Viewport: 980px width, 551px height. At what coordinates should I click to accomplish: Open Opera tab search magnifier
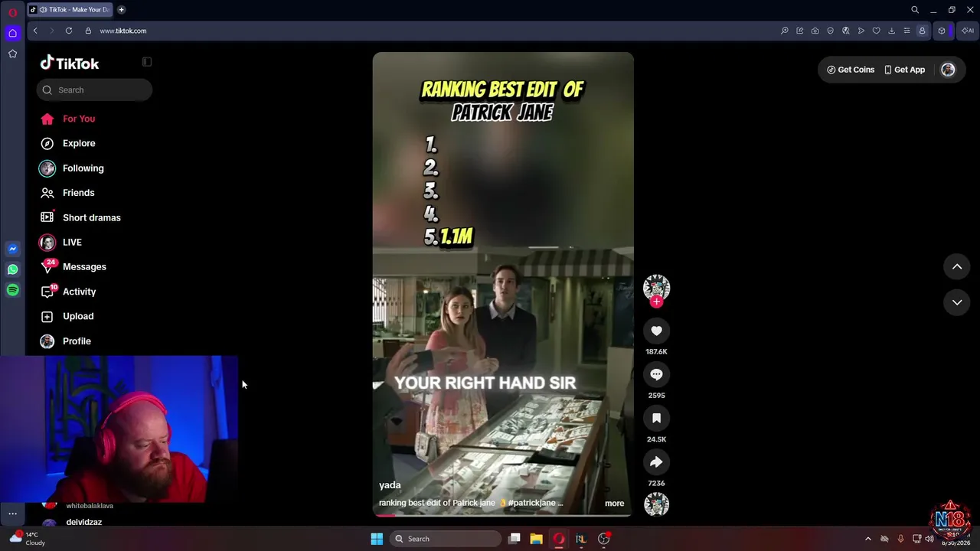click(x=915, y=10)
